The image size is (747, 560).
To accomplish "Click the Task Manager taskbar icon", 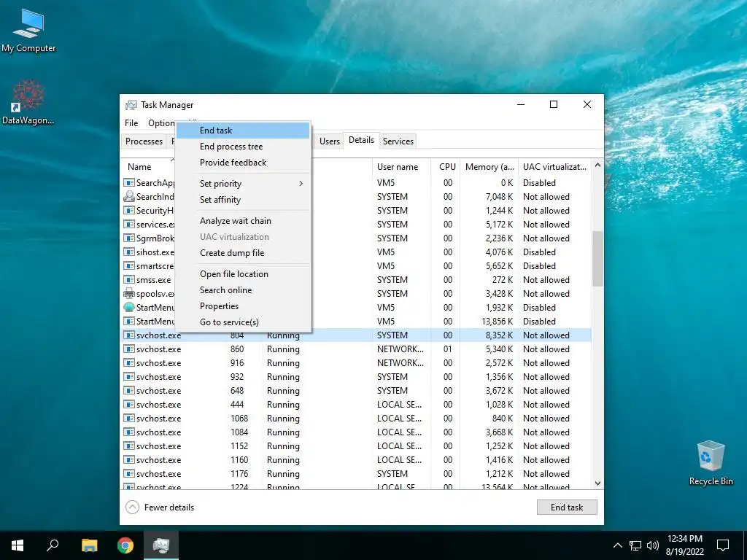I will 161,545.
